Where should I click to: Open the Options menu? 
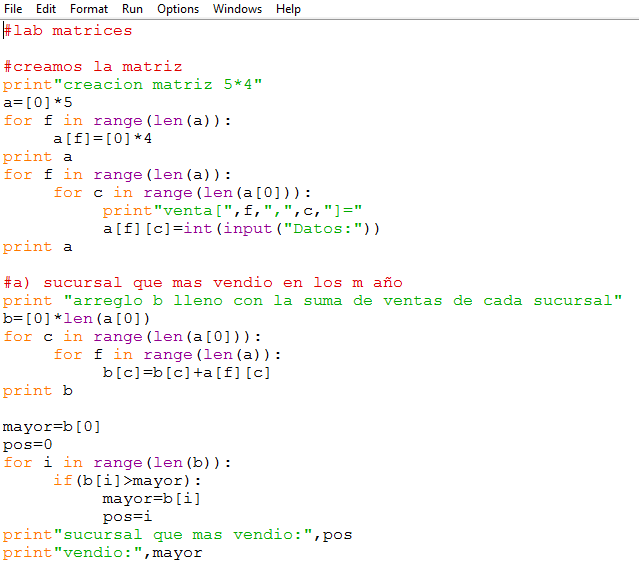(x=178, y=9)
